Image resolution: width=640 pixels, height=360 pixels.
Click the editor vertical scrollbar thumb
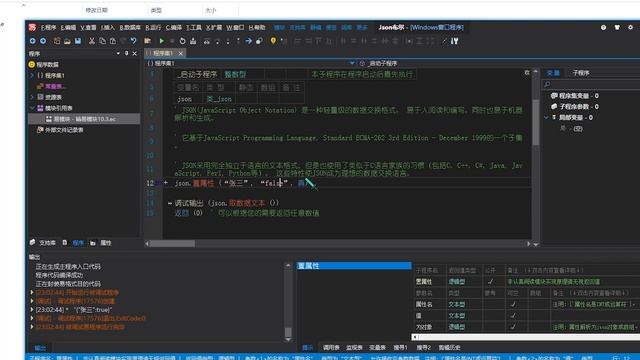point(536,122)
